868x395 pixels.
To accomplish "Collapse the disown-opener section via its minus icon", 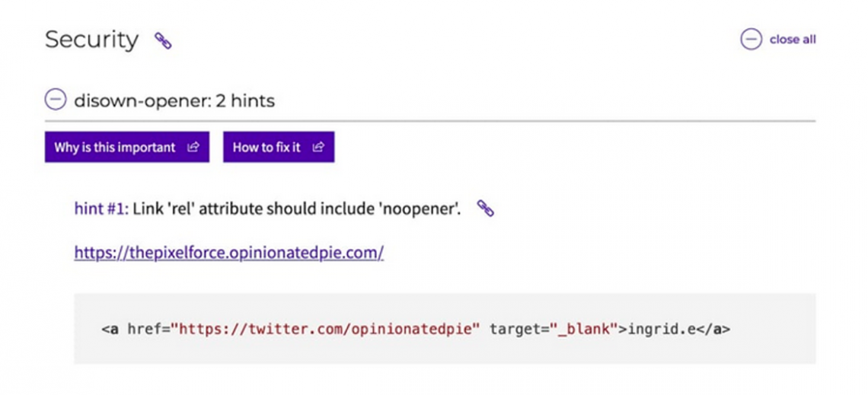I will click(56, 100).
